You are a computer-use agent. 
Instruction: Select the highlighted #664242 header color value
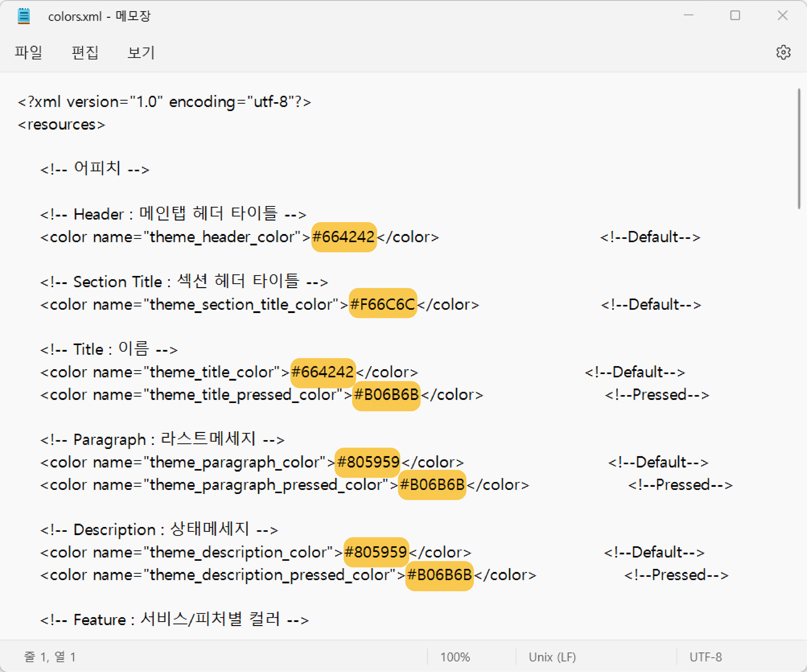pos(343,237)
